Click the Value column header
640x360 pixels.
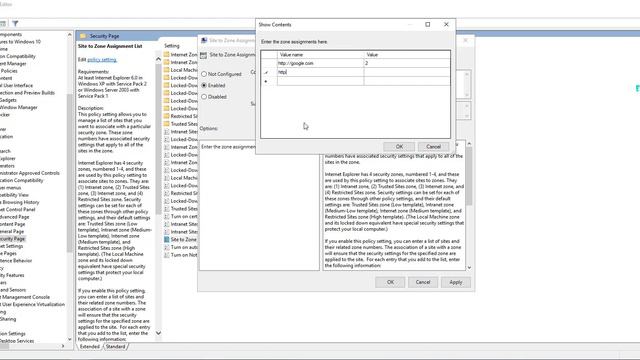pos(407,55)
